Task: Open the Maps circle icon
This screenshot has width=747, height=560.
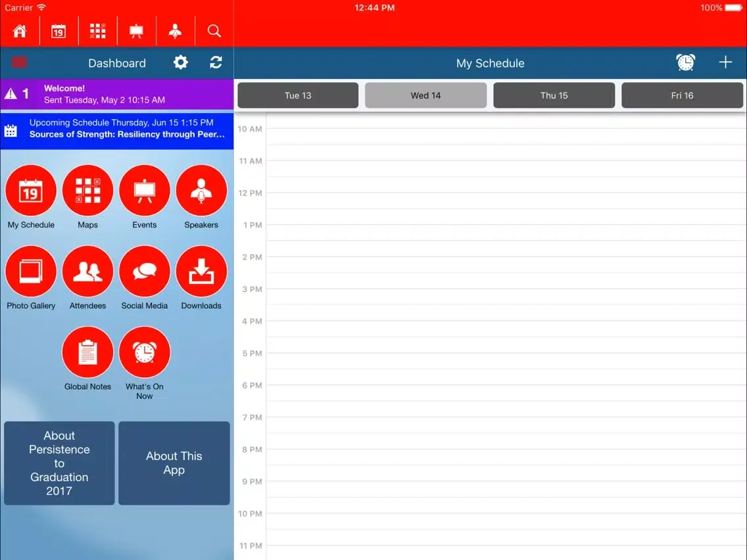Action: tap(87, 191)
